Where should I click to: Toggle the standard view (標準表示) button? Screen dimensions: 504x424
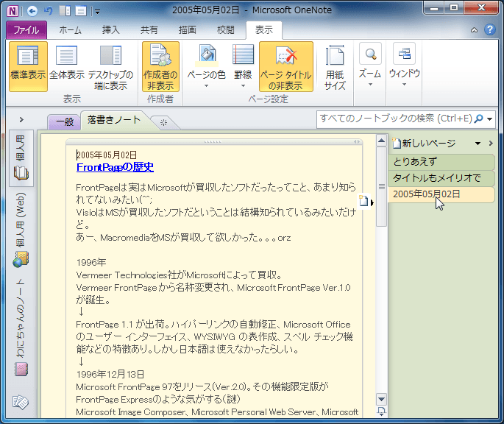28,66
